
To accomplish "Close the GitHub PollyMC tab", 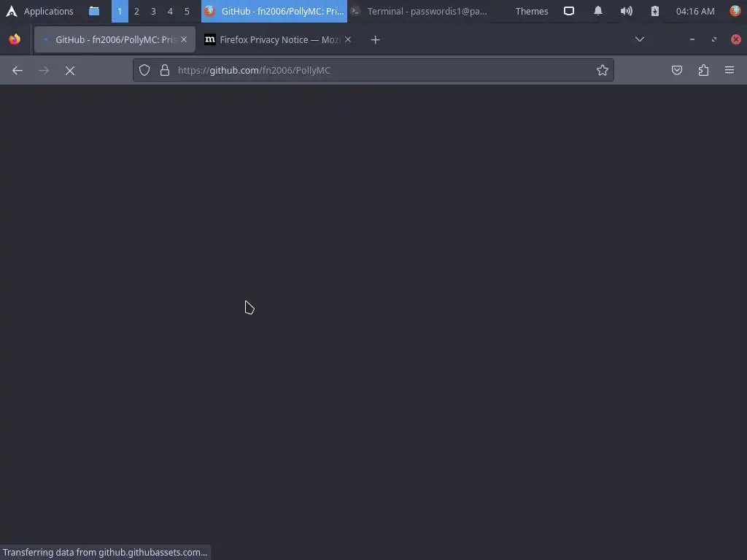I will click(184, 39).
